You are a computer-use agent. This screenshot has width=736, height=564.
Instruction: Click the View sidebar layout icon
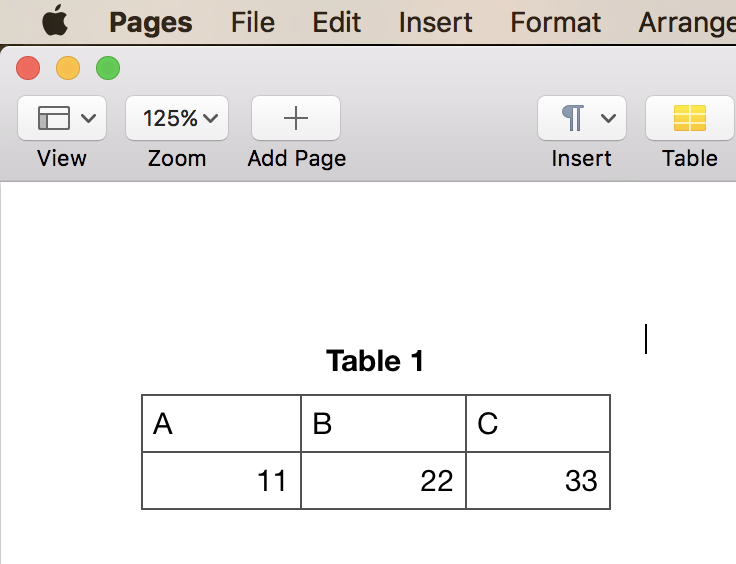tap(54, 119)
